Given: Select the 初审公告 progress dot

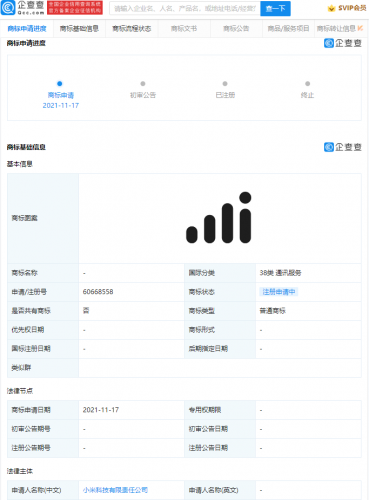Looking at the screenshot, I should [143, 83].
